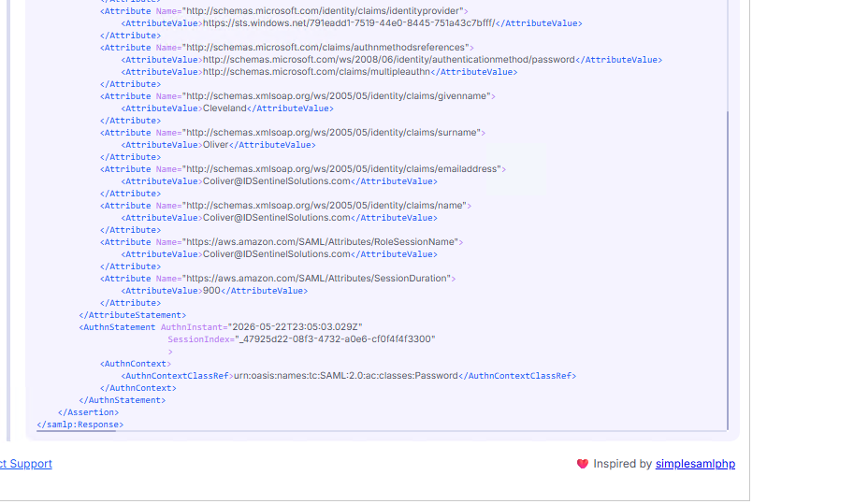Click the SessionIndex value _47925d22-08f3-4732
This screenshot has height=504, width=854.
[335, 339]
